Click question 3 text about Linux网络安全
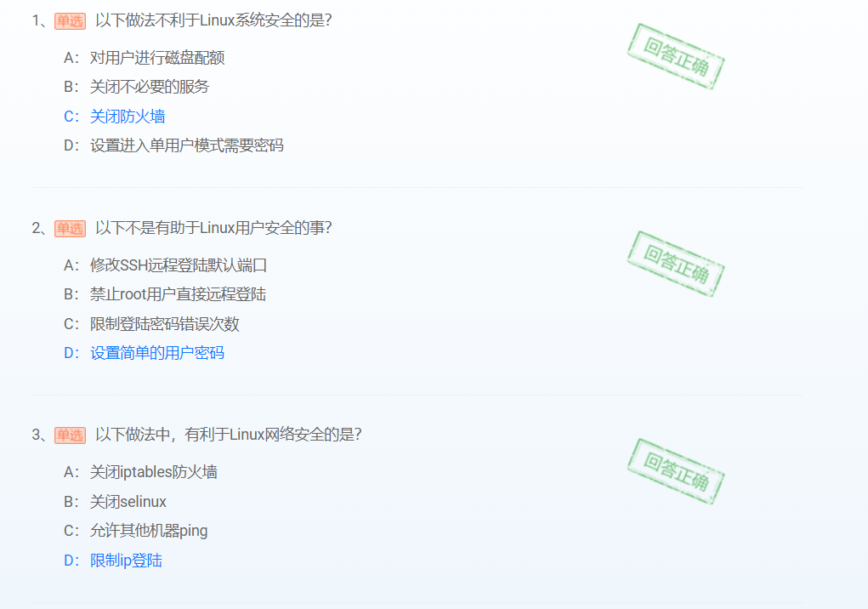 (228, 435)
